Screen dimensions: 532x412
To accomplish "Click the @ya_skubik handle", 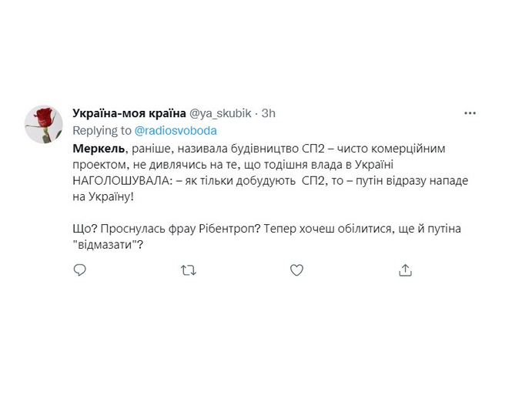I will [221, 113].
